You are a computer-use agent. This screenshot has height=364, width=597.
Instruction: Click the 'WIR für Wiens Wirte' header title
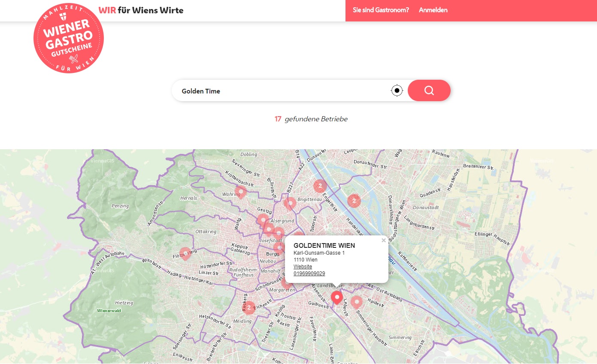(141, 10)
